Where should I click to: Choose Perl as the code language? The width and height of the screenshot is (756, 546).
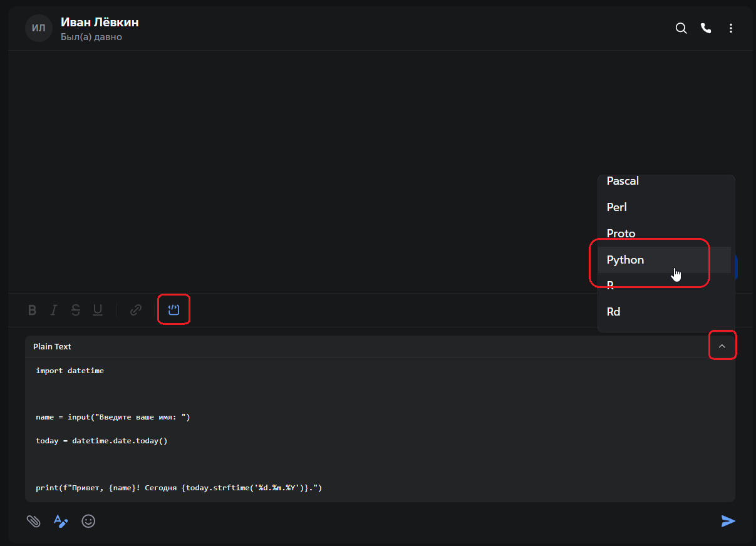tap(616, 207)
